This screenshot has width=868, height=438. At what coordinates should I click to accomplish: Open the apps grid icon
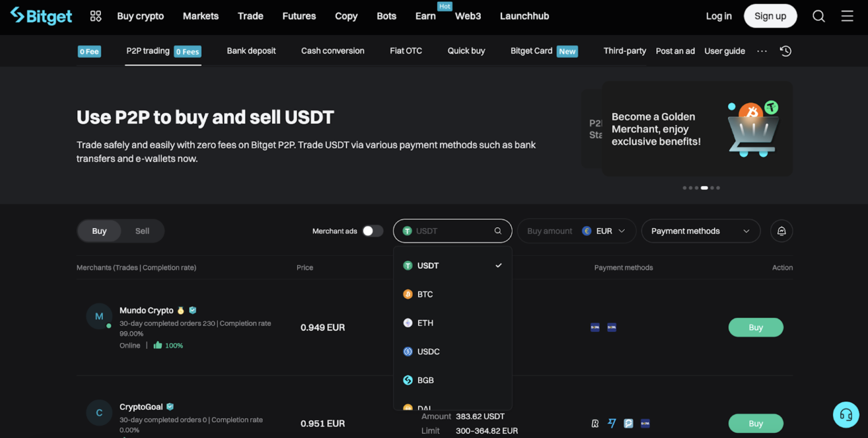point(96,16)
